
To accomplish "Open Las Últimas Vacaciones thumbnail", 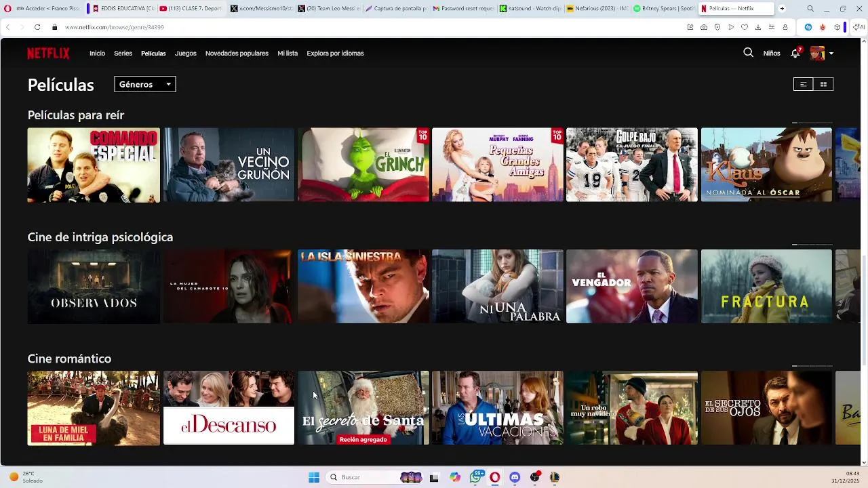I will [x=498, y=408].
